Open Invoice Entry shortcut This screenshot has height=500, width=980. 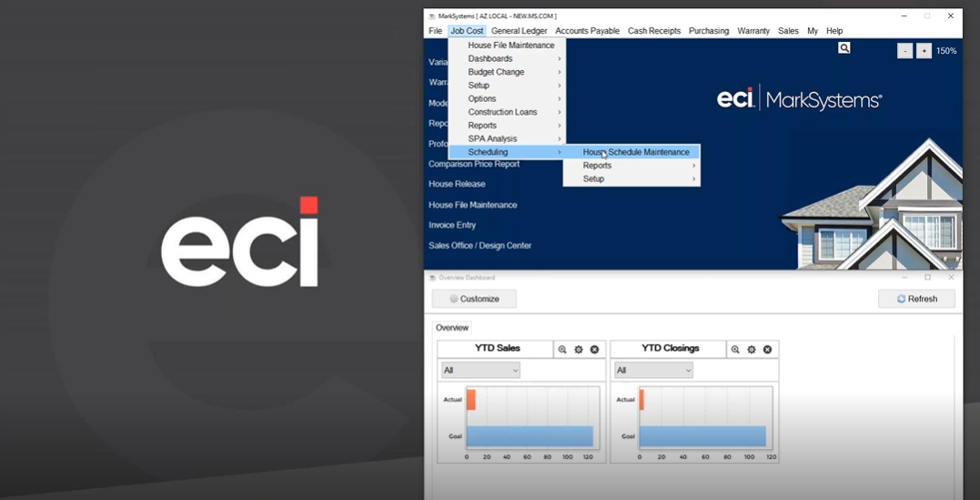pyautogui.click(x=452, y=225)
